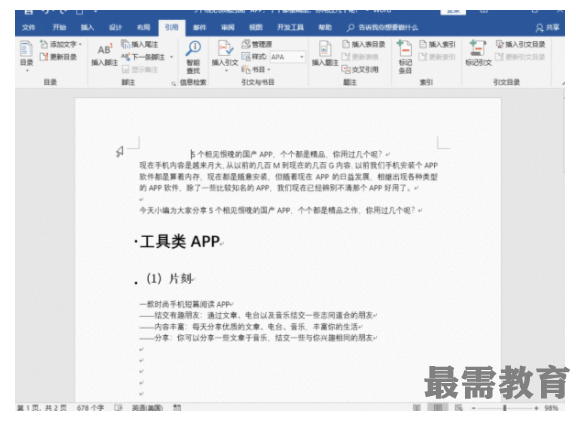Collapse the ribbon with the corner arrow
The width and height of the screenshot is (576, 422).
coord(563,83)
